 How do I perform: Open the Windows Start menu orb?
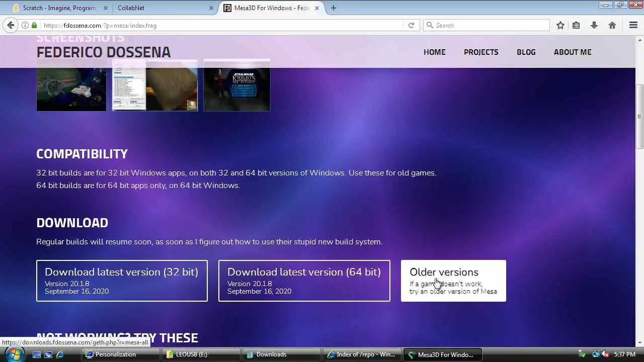coord(14,354)
